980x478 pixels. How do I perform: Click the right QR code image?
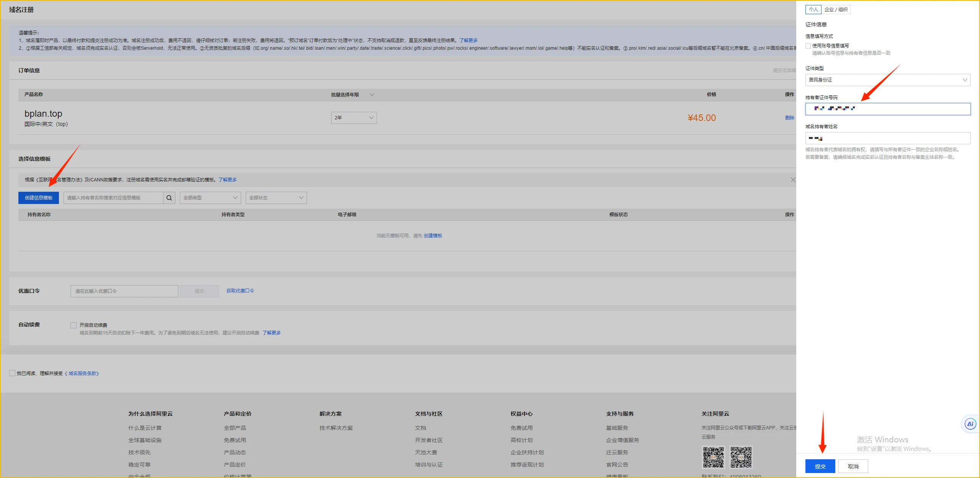(741, 457)
